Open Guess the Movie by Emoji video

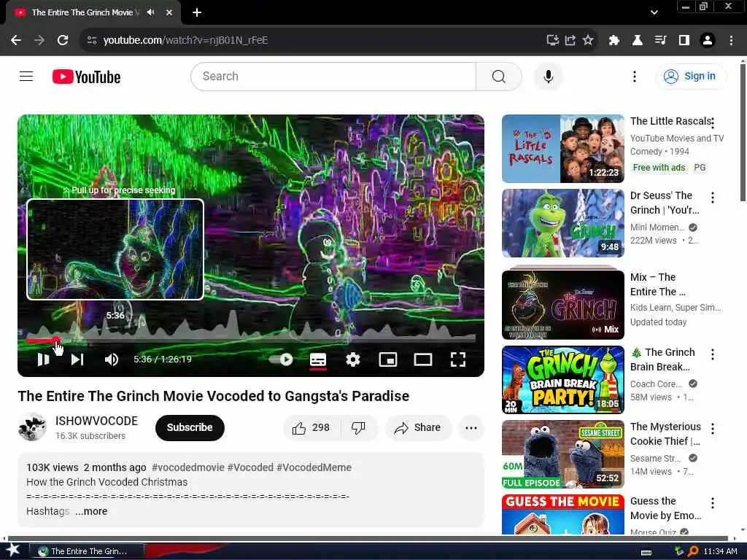[562, 514]
